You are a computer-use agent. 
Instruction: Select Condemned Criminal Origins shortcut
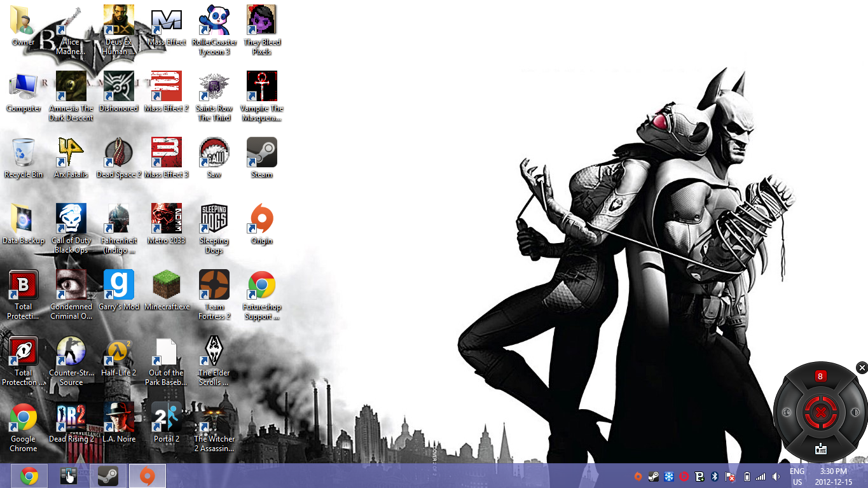coord(71,295)
